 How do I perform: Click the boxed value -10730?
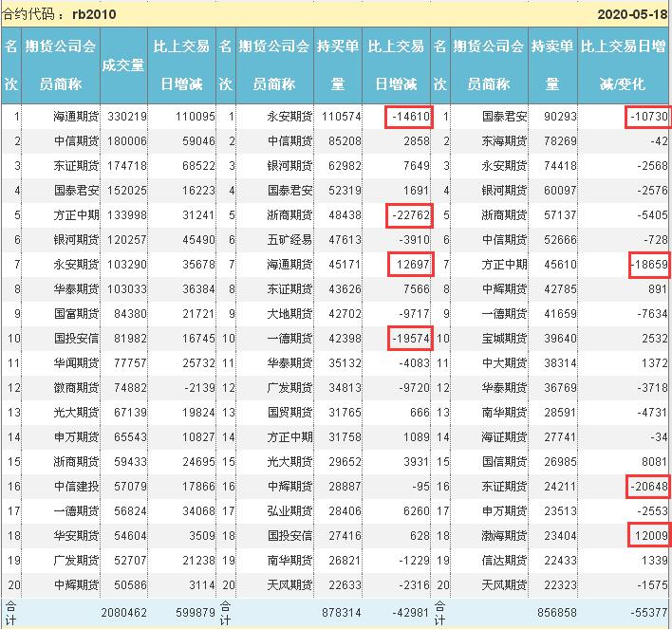point(649,117)
